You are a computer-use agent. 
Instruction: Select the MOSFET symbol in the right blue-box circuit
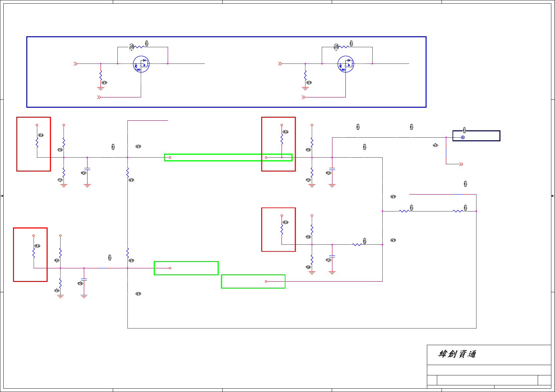point(346,64)
